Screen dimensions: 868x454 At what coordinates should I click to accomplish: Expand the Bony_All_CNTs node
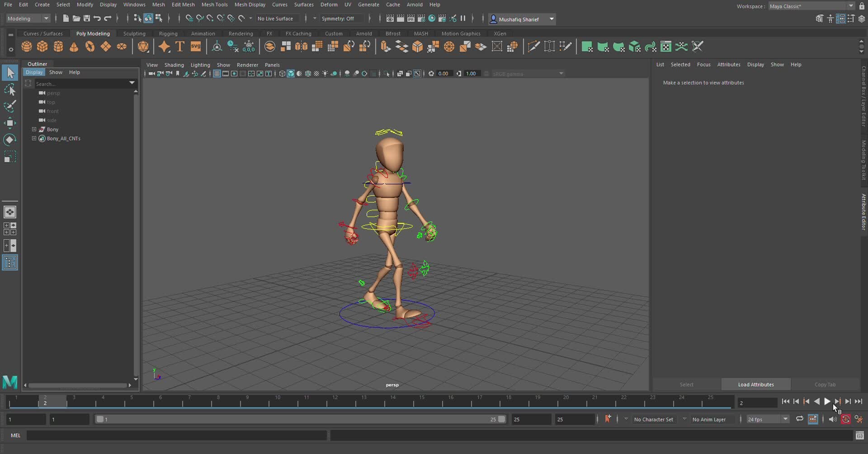pyautogui.click(x=34, y=138)
